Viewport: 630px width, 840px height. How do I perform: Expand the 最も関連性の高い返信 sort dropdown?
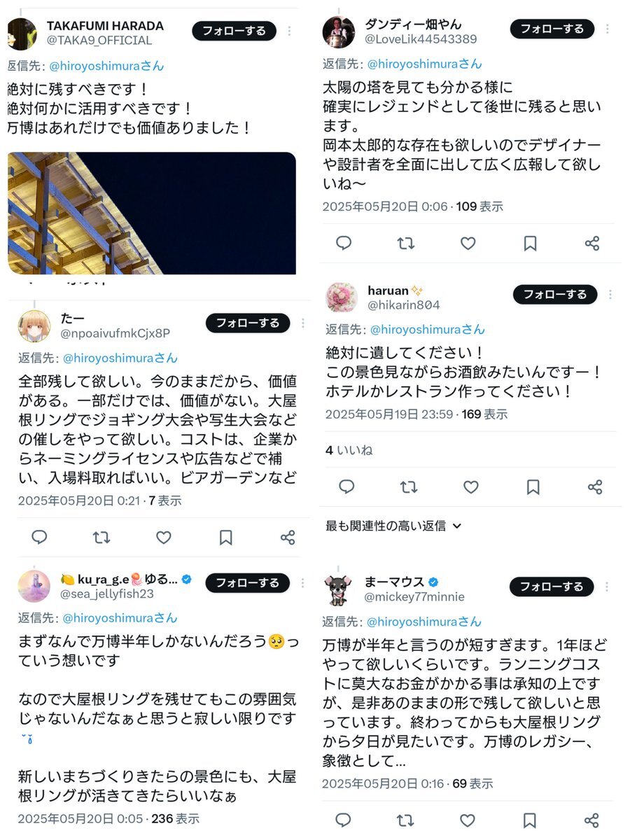click(393, 526)
